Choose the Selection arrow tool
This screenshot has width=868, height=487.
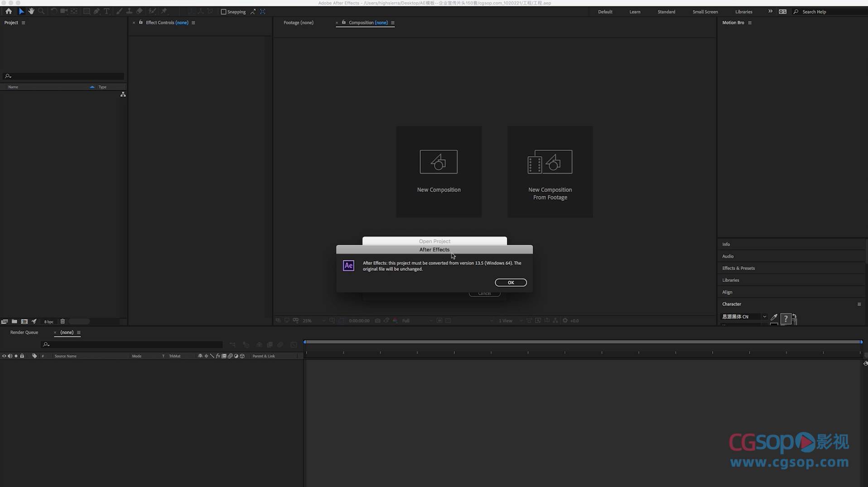pos(21,11)
